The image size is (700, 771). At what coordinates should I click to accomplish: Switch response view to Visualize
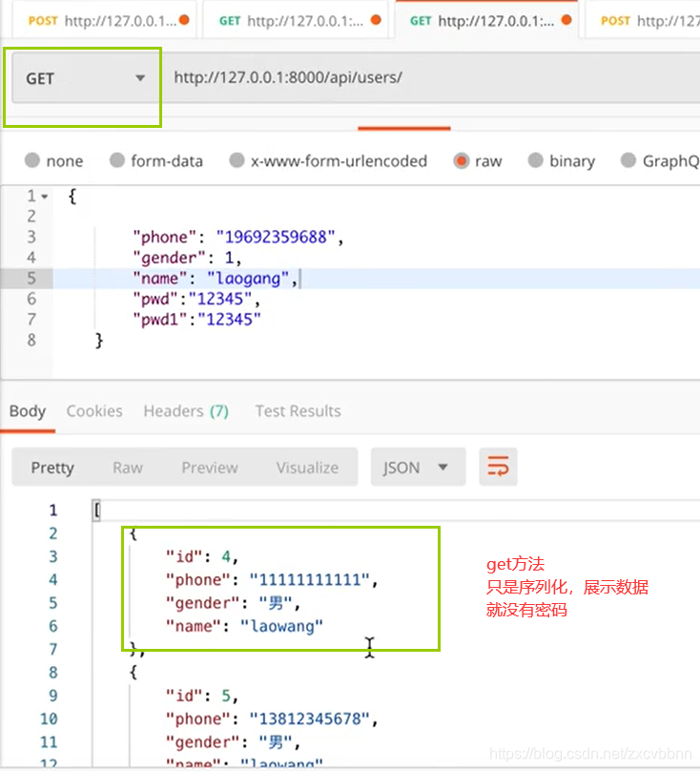pyautogui.click(x=307, y=468)
